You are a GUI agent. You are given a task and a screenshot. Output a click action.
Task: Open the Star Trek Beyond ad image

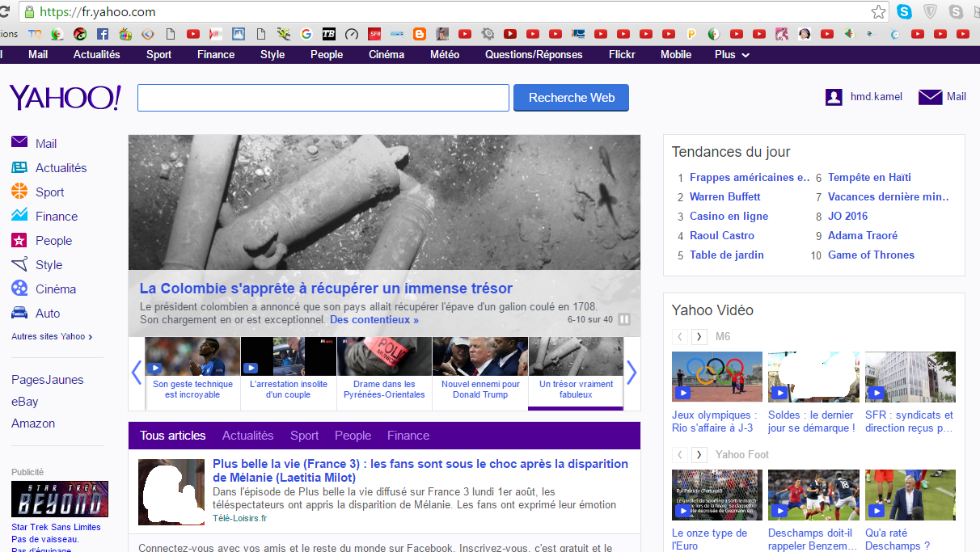60,499
